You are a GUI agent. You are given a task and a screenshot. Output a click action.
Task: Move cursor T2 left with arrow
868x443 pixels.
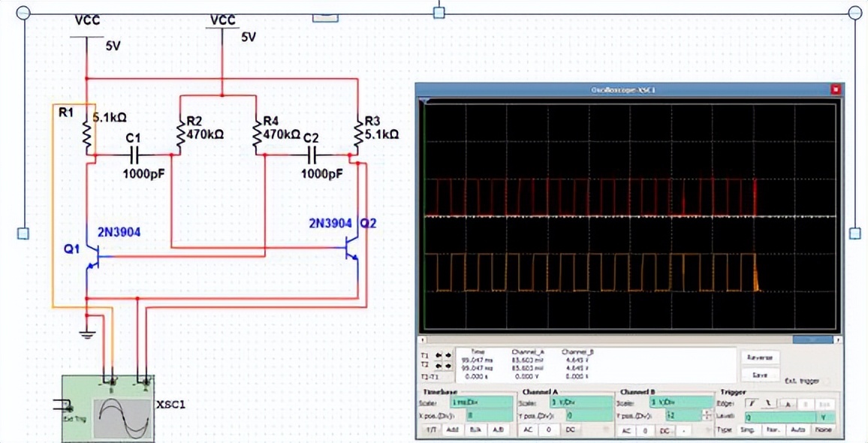[x=439, y=366]
